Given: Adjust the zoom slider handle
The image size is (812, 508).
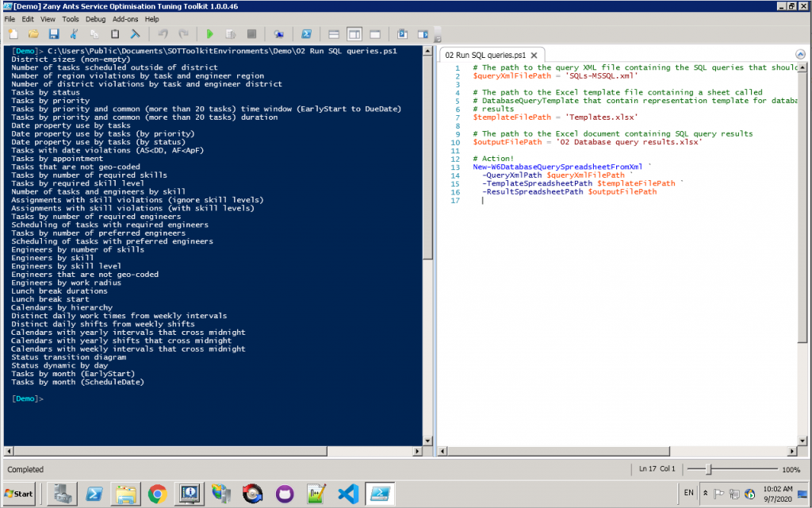Looking at the screenshot, I should 709,469.
